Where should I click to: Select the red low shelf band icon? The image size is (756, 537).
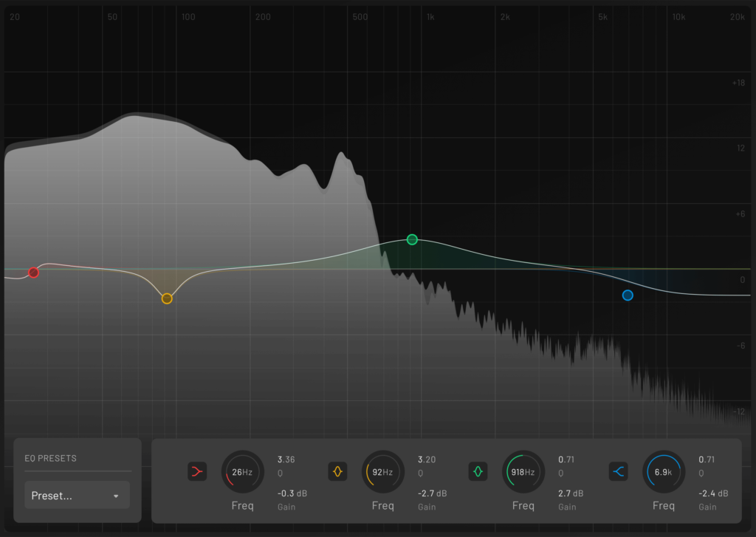coord(196,471)
